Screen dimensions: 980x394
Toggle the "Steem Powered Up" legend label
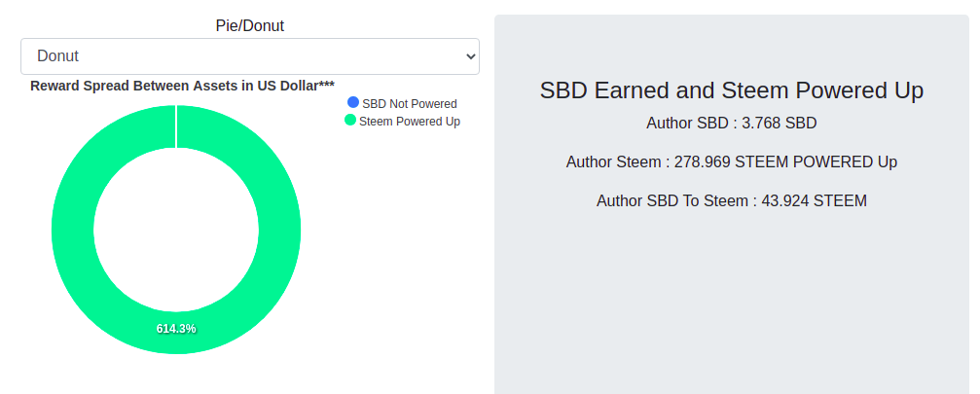point(409,122)
